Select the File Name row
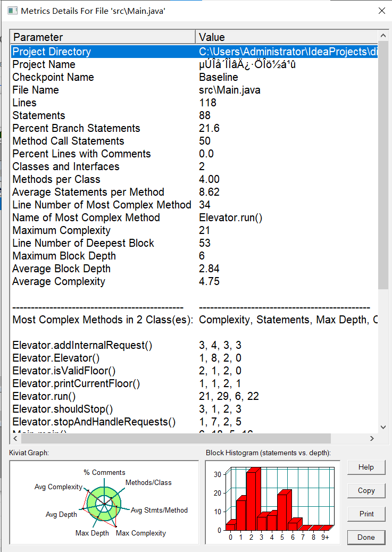 [x=194, y=90]
